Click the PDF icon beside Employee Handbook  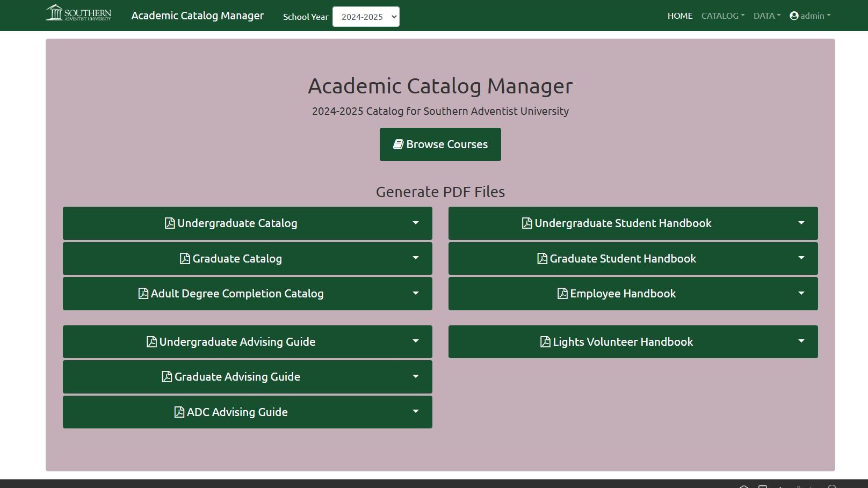562,294
